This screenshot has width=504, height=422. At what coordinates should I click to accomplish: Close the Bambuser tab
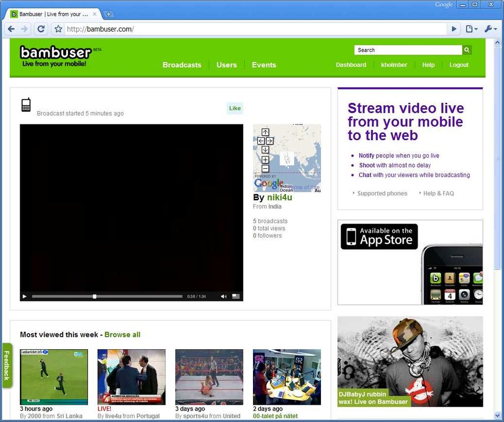click(94, 14)
